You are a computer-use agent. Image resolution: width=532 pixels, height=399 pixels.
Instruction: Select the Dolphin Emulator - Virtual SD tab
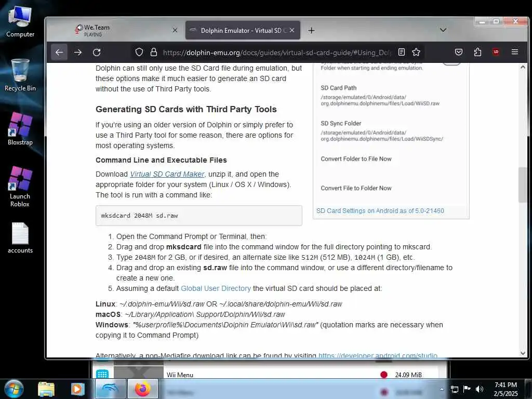[x=243, y=30]
